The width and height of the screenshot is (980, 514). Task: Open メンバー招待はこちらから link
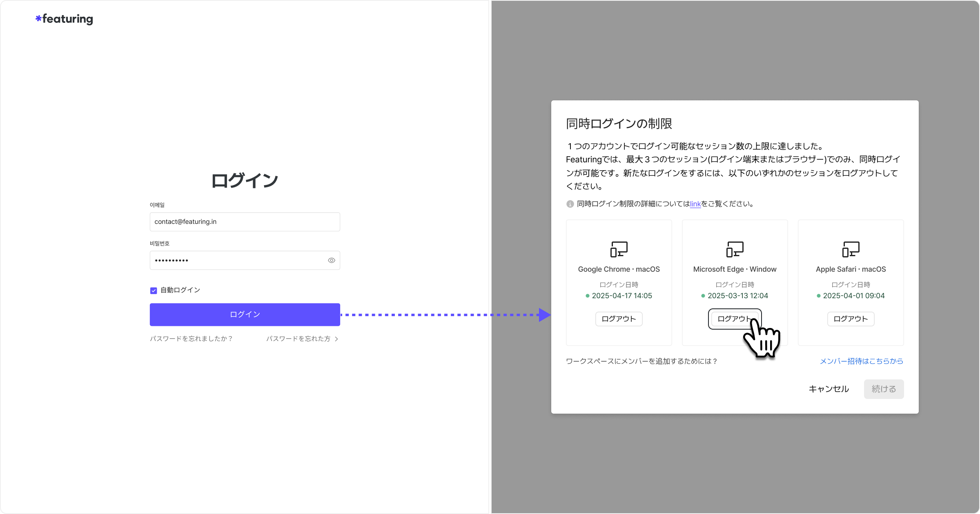point(861,361)
